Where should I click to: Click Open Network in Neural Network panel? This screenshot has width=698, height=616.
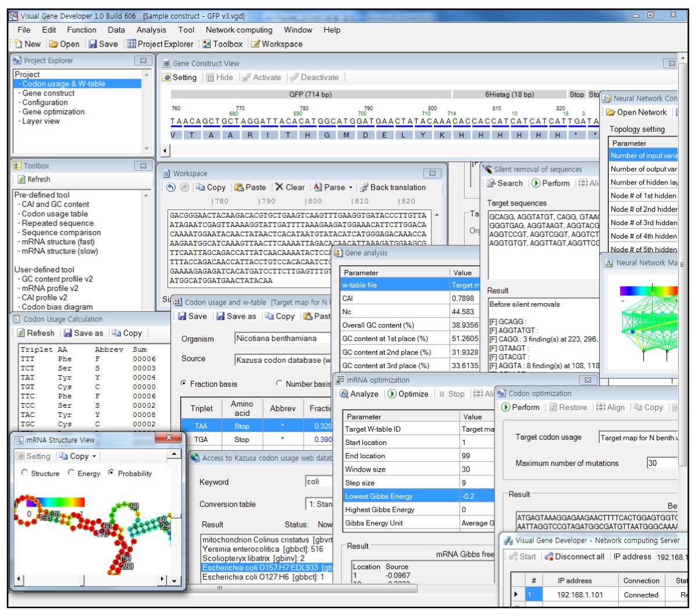(636, 112)
